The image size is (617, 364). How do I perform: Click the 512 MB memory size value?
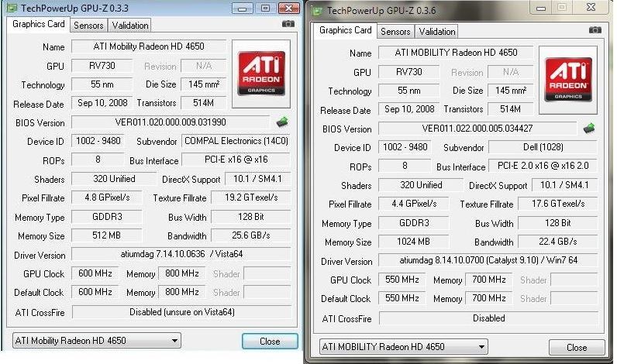107,235
